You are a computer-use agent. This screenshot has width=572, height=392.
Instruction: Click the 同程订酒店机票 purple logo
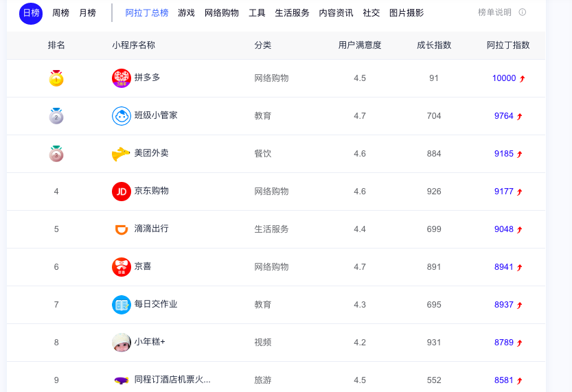pyautogui.click(x=122, y=381)
